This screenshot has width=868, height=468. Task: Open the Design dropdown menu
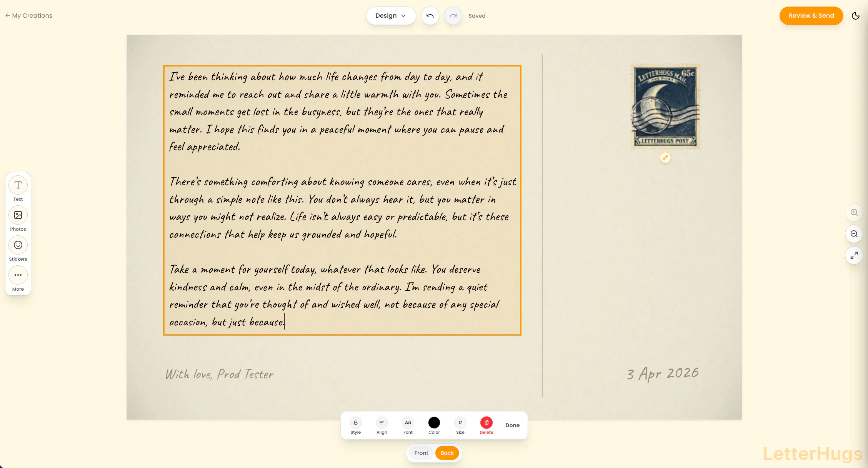pos(391,16)
